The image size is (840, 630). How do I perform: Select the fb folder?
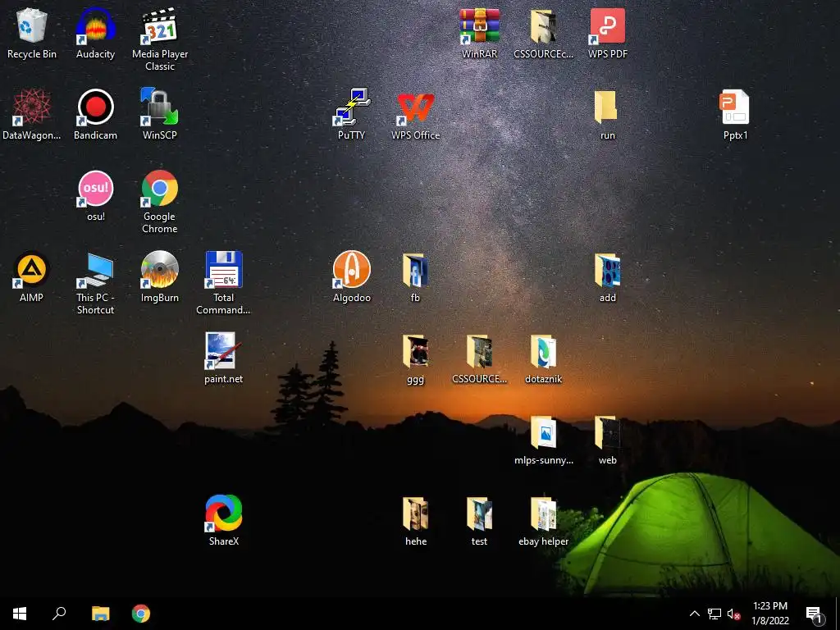point(415,276)
